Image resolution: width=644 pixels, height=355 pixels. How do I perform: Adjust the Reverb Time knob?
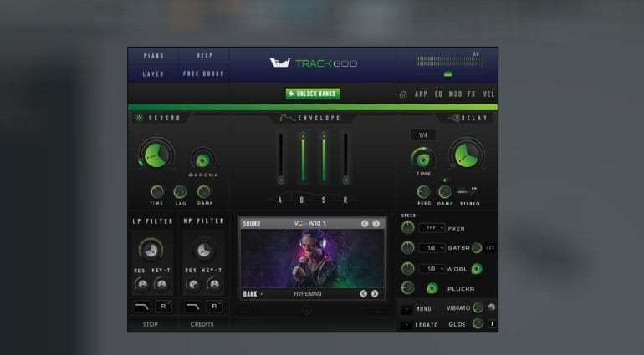157,191
